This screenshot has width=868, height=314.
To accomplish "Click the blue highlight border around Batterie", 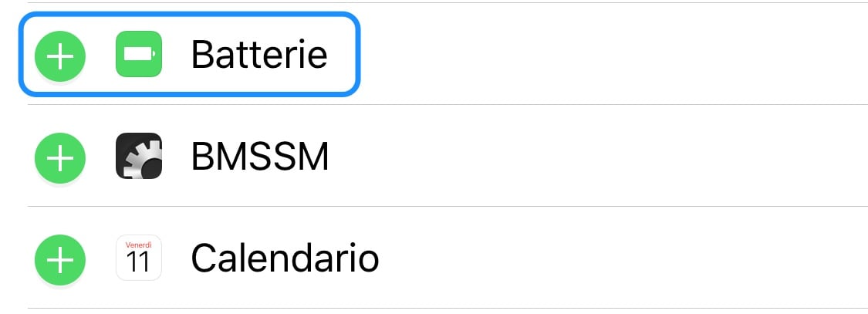I will pos(189,14).
